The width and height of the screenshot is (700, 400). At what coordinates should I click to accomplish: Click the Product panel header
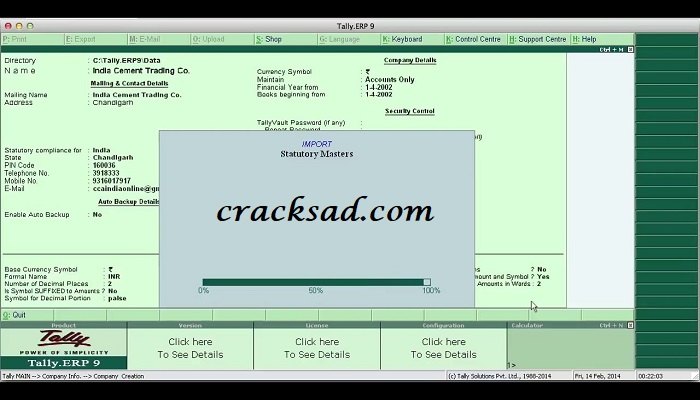64,325
